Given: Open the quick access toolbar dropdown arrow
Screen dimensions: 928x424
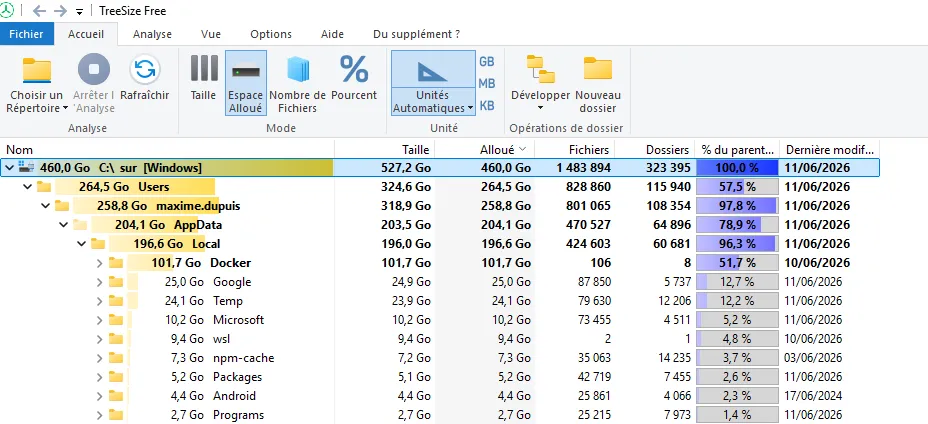Looking at the screenshot, I should click(79, 12).
